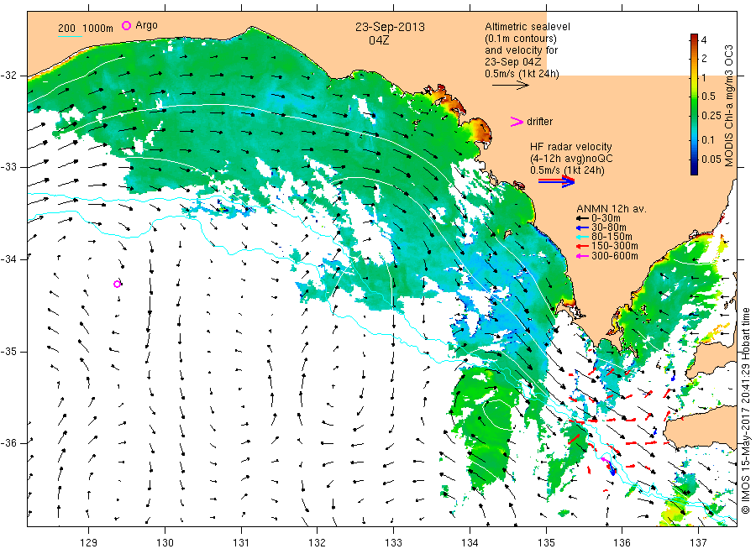Click the latitude axis label '-34'
The width and height of the screenshot is (756, 554).
point(9,259)
